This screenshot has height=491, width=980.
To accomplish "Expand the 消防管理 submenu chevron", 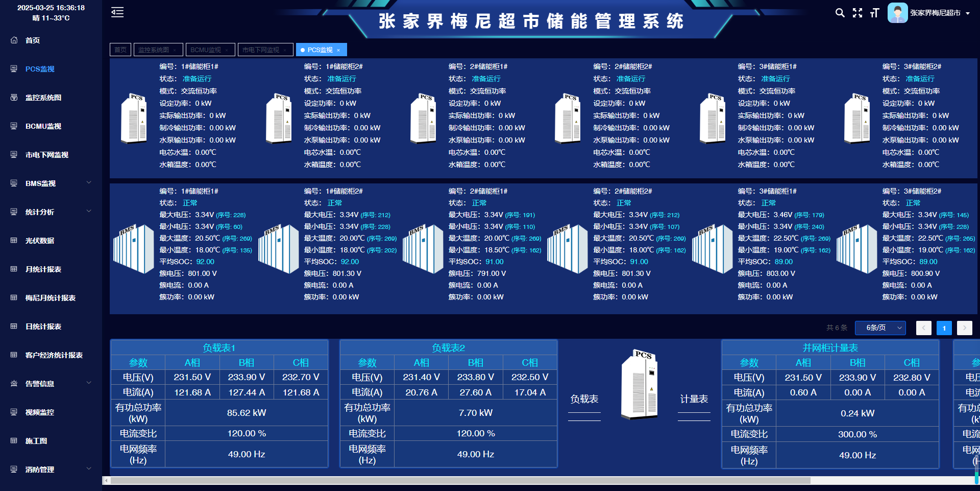I will [x=89, y=469].
